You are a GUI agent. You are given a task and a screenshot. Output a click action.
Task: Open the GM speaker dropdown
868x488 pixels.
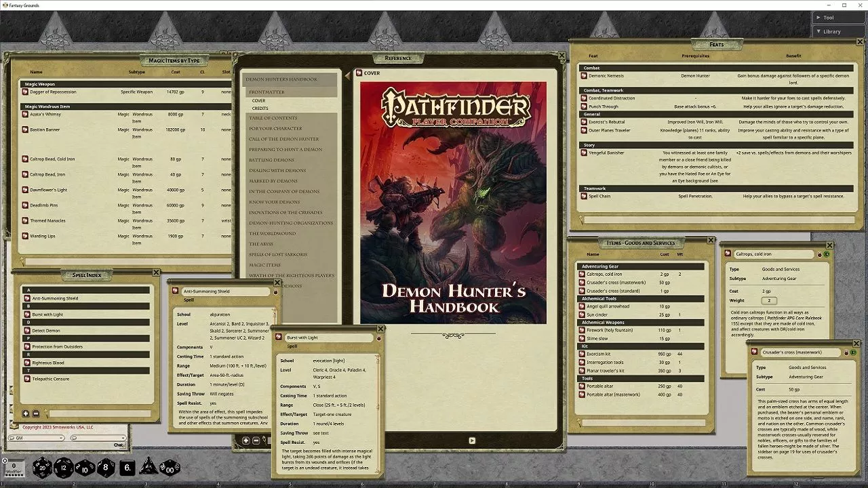click(x=35, y=438)
